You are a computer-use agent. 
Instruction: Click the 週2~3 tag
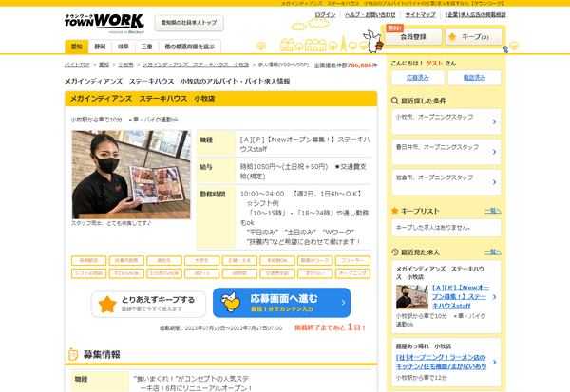(x=201, y=273)
